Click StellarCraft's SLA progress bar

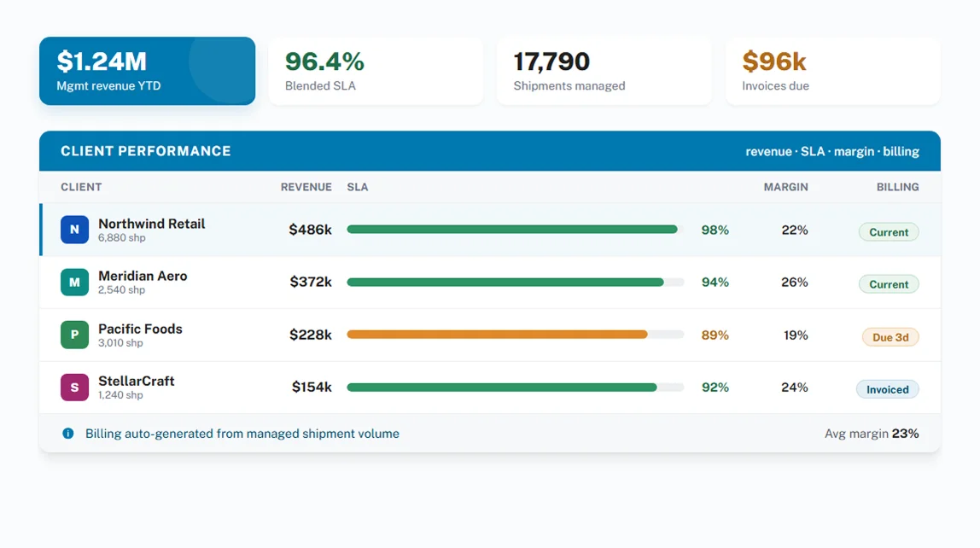click(x=515, y=388)
